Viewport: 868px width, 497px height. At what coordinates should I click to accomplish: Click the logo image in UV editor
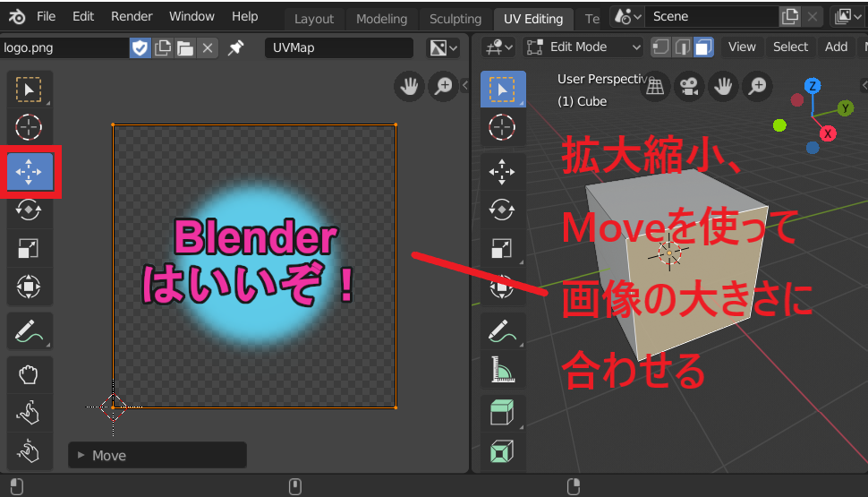click(255, 267)
